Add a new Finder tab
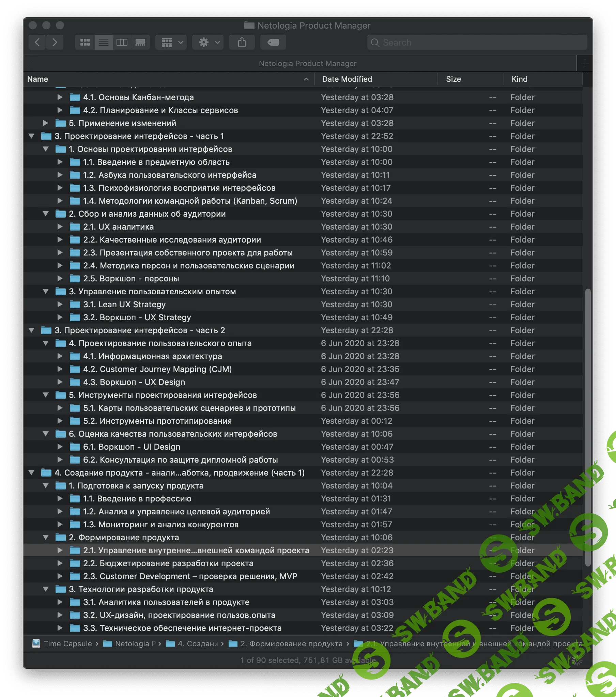 pos(585,63)
